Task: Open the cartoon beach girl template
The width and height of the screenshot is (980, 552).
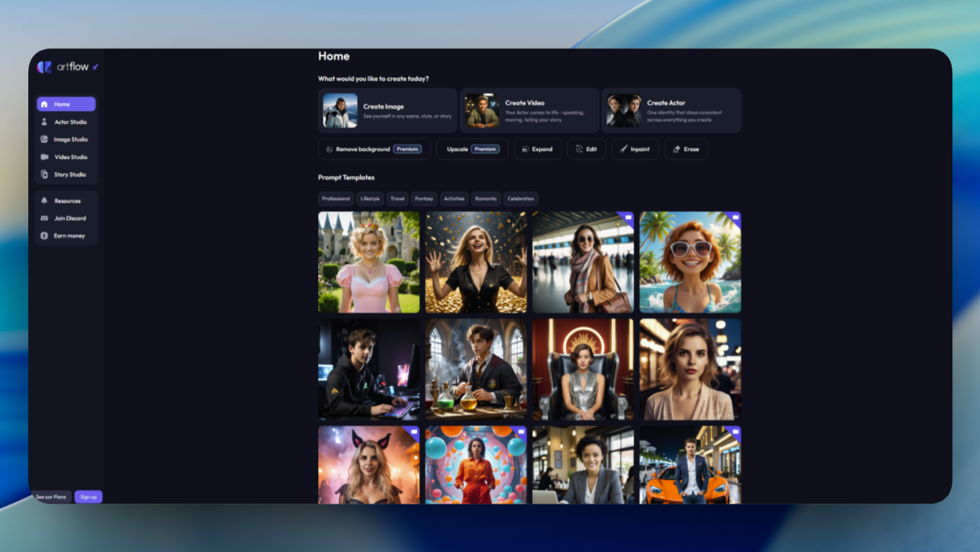Action: click(x=690, y=263)
